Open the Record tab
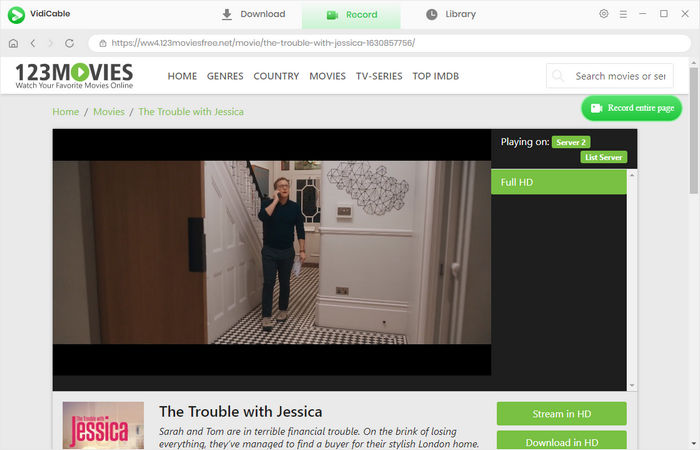Screen dimensions: 700x450 pos(351,15)
